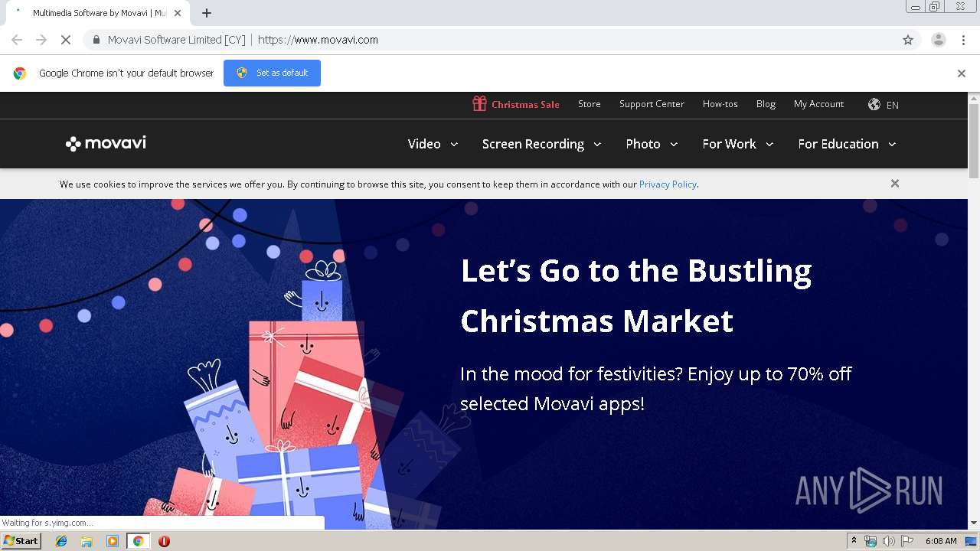Image resolution: width=980 pixels, height=551 pixels.
Task: Open the Windows Start menu
Action: coord(21,541)
